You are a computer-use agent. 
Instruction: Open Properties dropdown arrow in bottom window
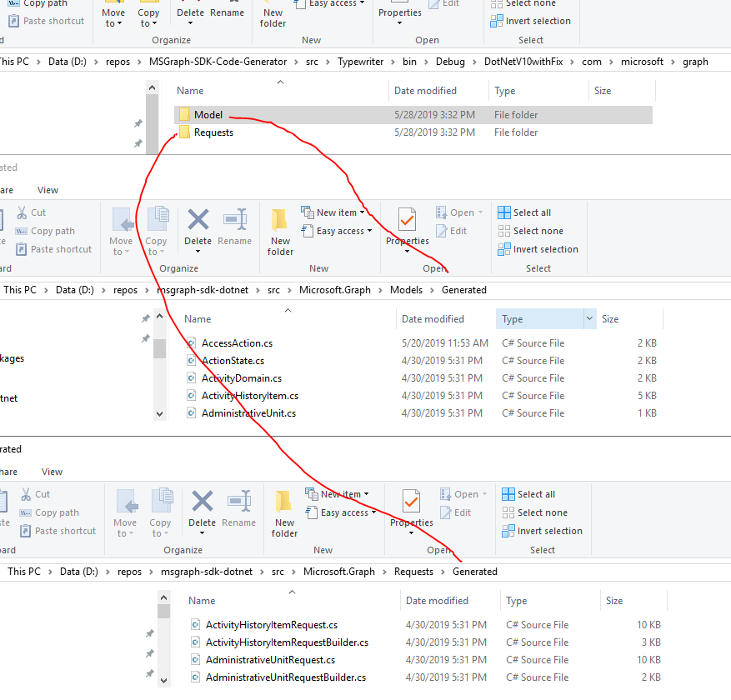coord(411,533)
